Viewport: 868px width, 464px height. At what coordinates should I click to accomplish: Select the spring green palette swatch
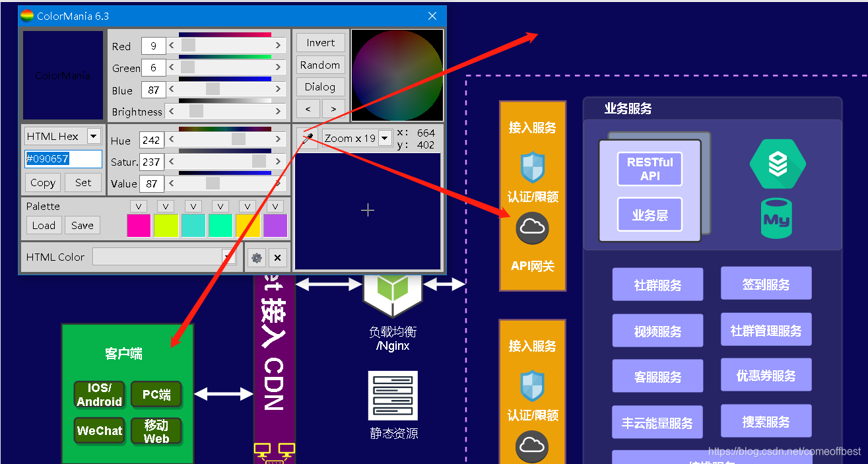pos(220,226)
